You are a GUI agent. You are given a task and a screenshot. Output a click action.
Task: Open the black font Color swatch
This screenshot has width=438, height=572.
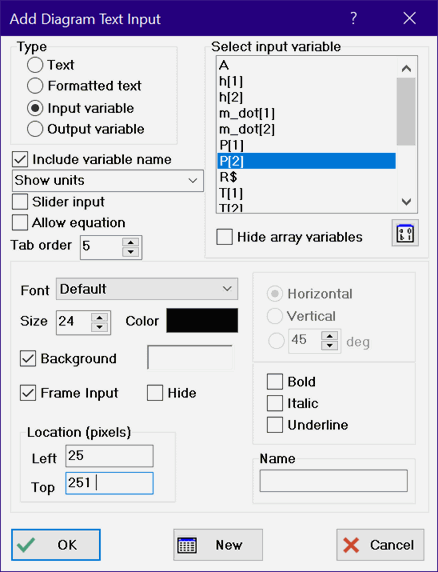click(202, 320)
